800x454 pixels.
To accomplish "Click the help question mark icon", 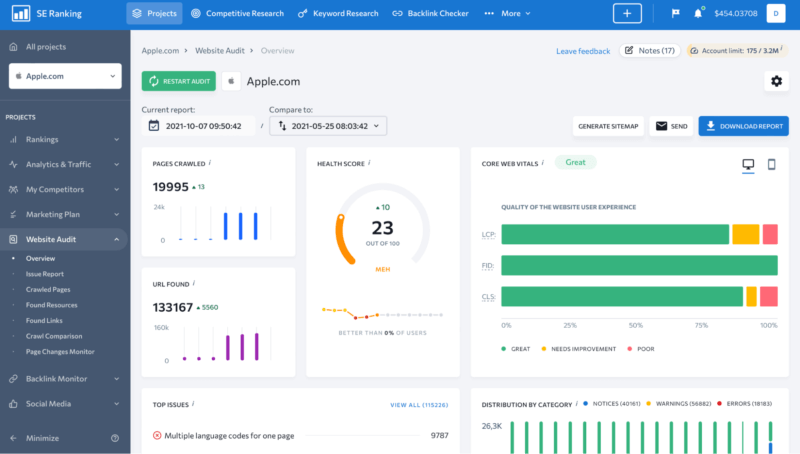I will tap(115, 438).
